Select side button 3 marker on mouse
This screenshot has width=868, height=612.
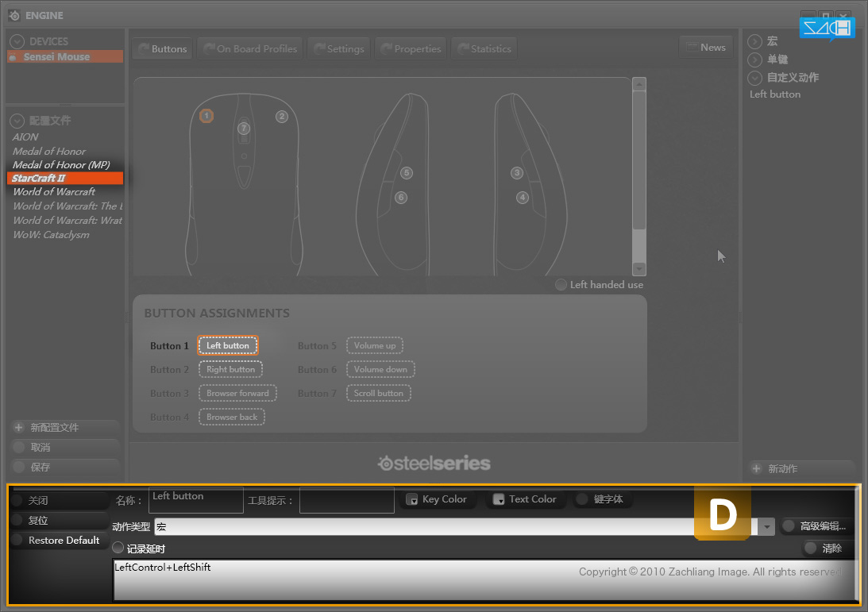(x=516, y=172)
